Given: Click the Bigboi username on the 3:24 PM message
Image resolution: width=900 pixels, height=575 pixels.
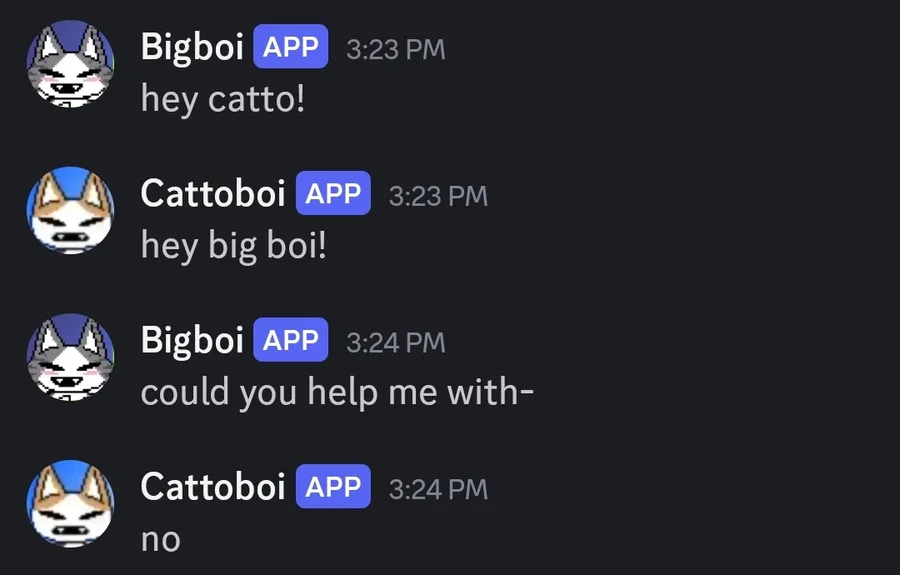Looking at the screenshot, I should [192, 340].
